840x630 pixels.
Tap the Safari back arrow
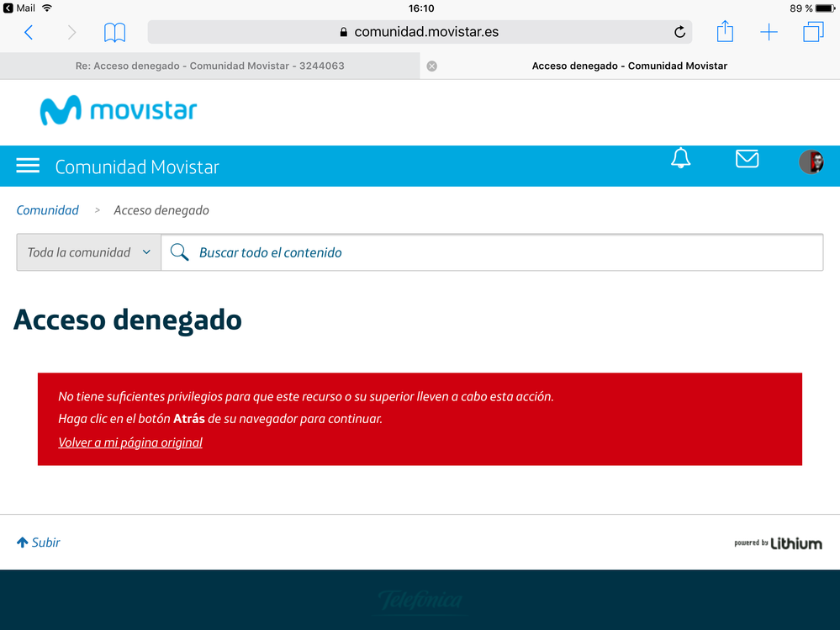[x=29, y=33]
